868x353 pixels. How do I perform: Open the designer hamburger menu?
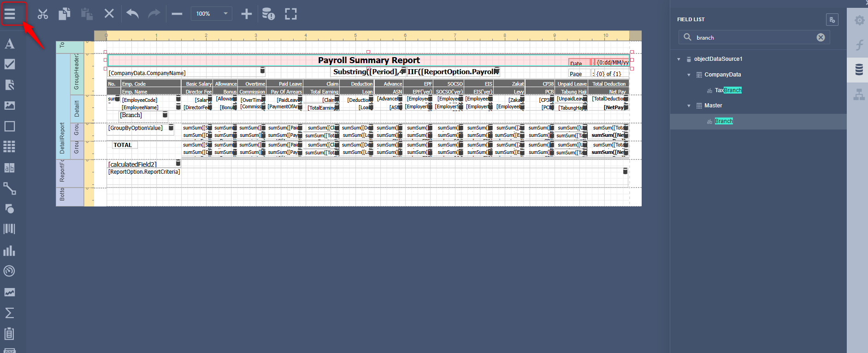(x=10, y=14)
